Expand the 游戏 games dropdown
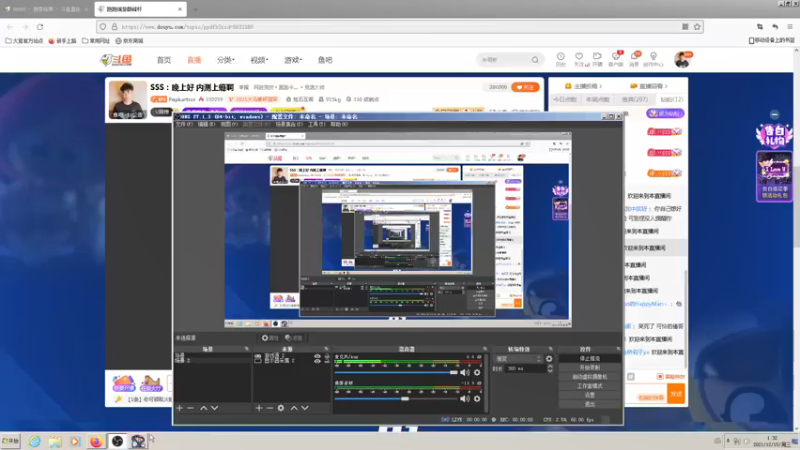 (x=293, y=60)
